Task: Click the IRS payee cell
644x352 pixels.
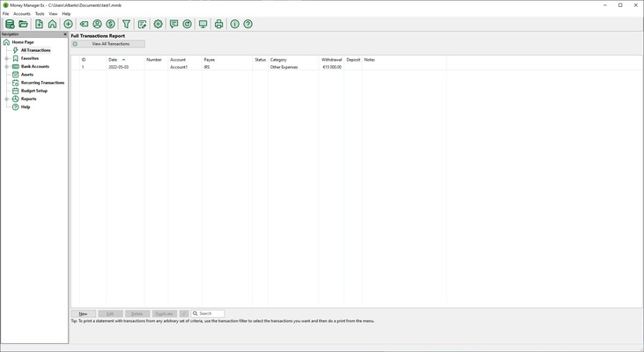Action: pos(206,67)
